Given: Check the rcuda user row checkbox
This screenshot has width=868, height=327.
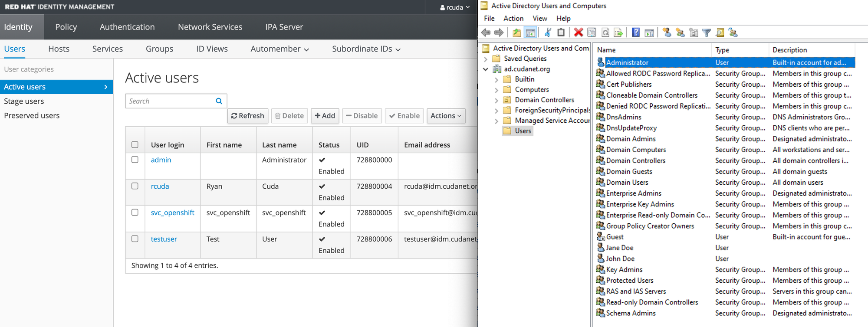Looking at the screenshot, I should pos(135,186).
